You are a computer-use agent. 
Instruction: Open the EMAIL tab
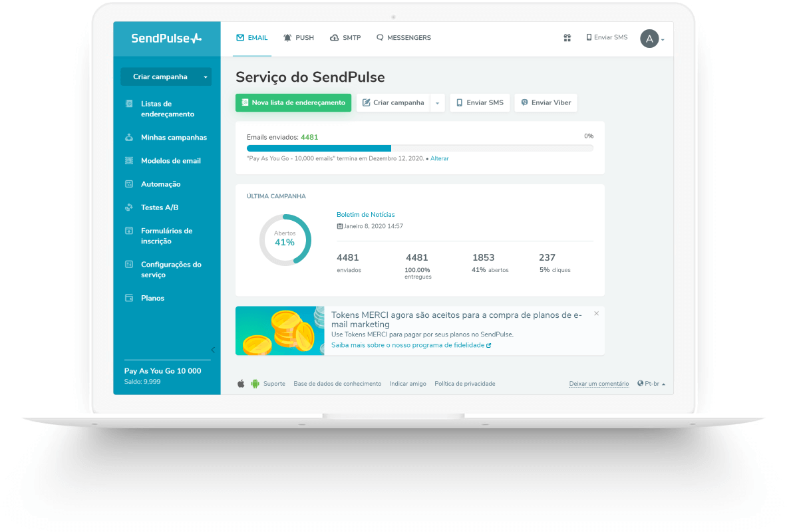click(252, 38)
